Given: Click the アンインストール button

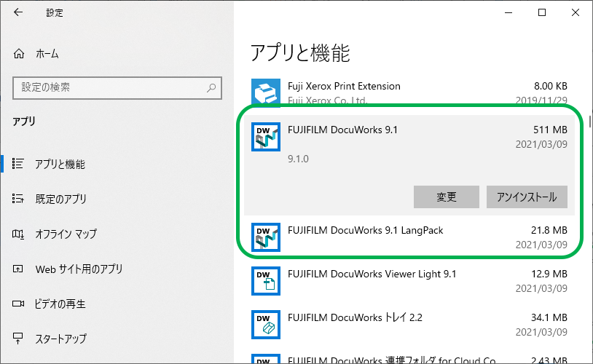Looking at the screenshot, I should [x=527, y=197].
